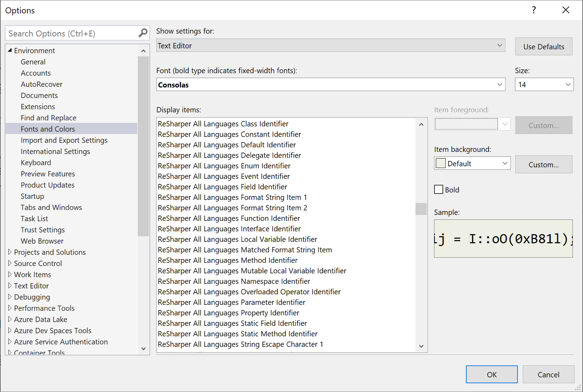The height and width of the screenshot is (392, 583).
Task: Select Import and Export Settings
Action: pyautogui.click(x=64, y=140)
